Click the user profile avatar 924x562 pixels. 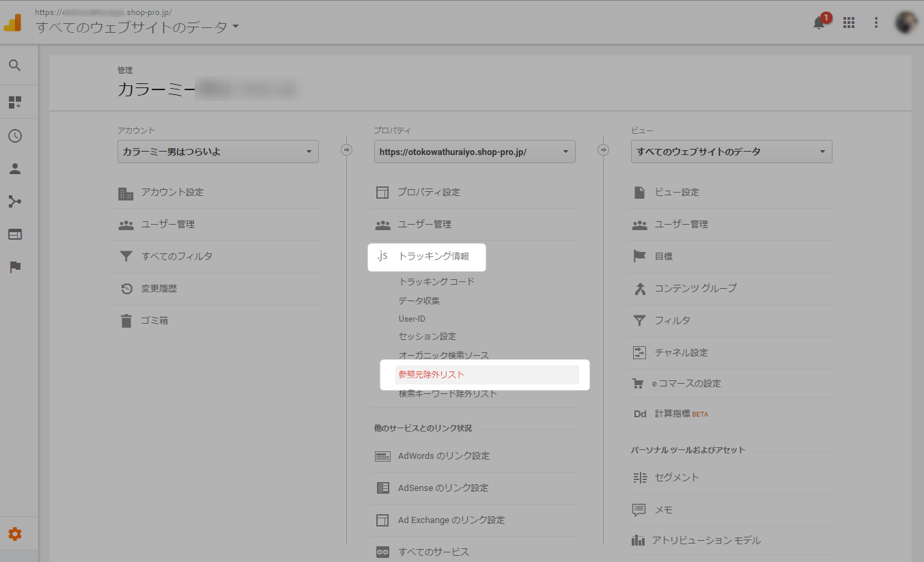(x=906, y=23)
